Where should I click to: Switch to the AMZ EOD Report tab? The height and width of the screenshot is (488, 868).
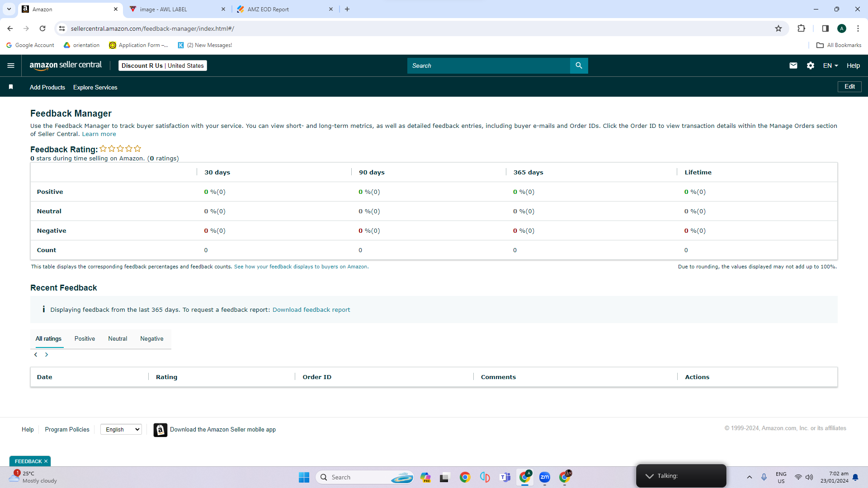pos(285,9)
